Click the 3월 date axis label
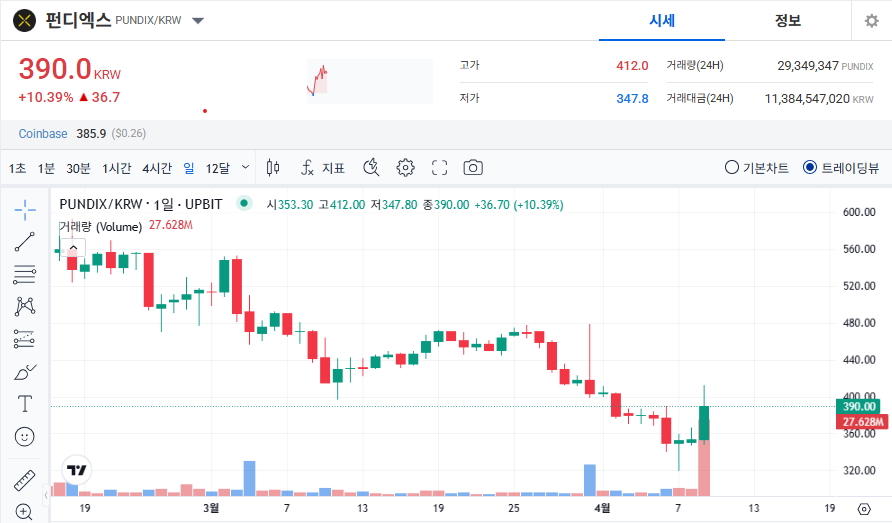This screenshot has width=892, height=523. pyautogui.click(x=210, y=508)
